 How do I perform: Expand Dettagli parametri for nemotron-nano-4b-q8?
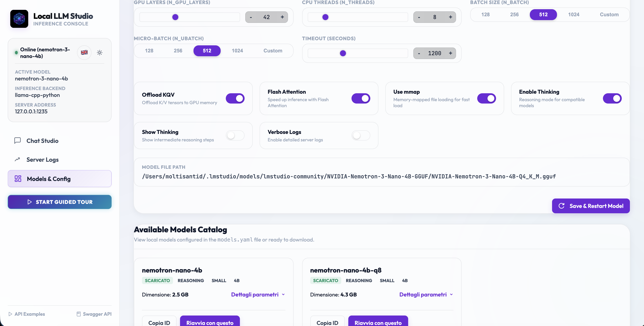click(x=426, y=295)
